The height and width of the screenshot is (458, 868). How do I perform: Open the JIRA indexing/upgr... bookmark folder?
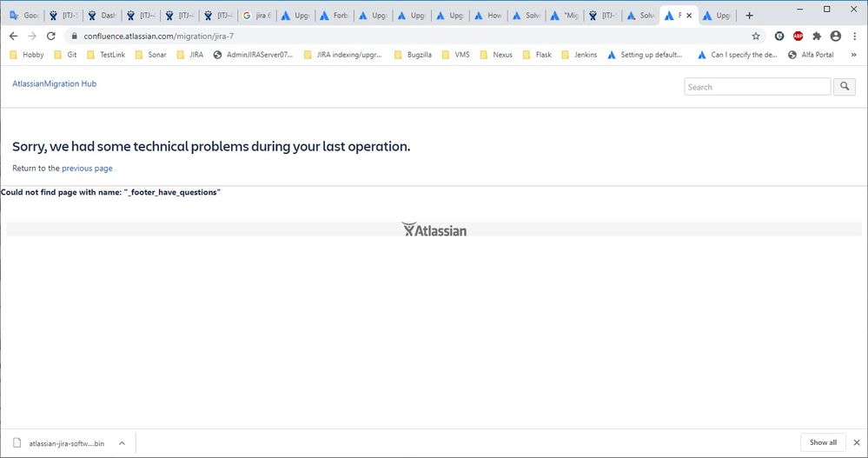pyautogui.click(x=343, y=55)
